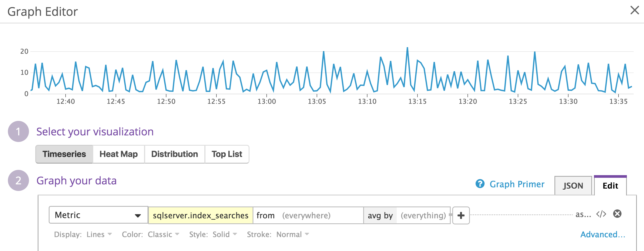Add a new query with the + icon
644x251 pixels.
click(461, 215)
